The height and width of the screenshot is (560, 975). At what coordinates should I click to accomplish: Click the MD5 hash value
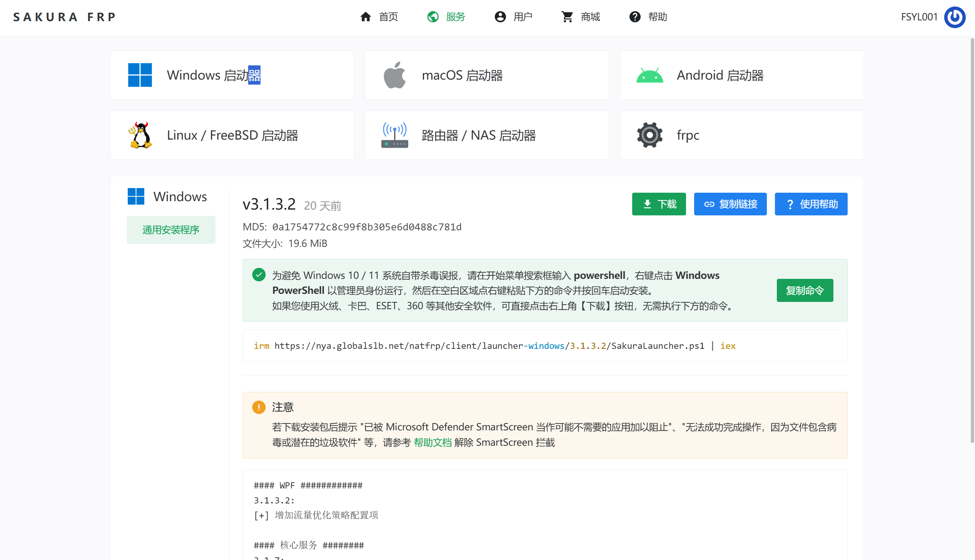pyautogui.click(x=367, y=227)
